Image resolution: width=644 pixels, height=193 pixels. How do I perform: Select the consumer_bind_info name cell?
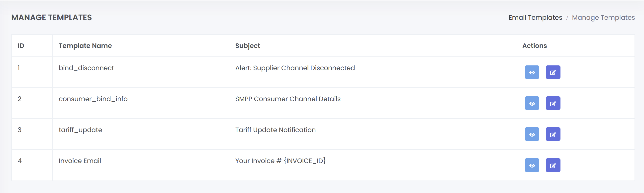click(x=93, y=99)
